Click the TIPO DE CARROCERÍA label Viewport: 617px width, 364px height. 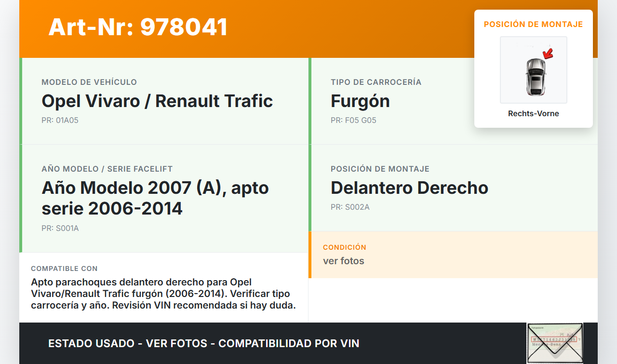376,82
